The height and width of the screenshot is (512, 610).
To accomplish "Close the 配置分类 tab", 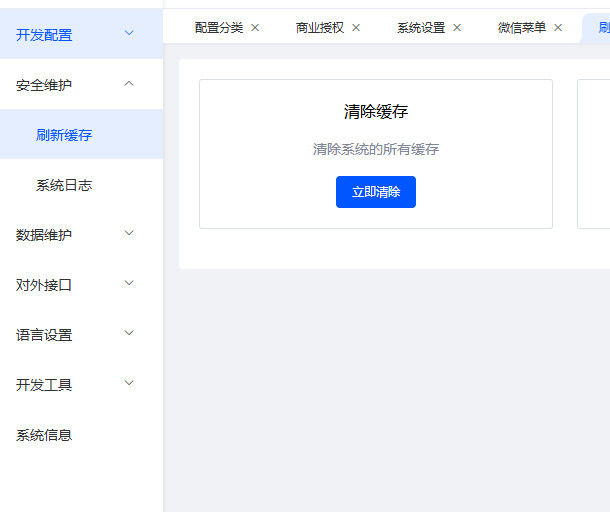I will 255,28.
